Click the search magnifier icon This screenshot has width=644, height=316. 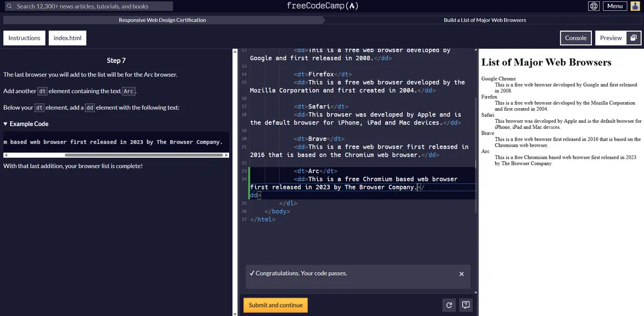(x=9, y=6)
